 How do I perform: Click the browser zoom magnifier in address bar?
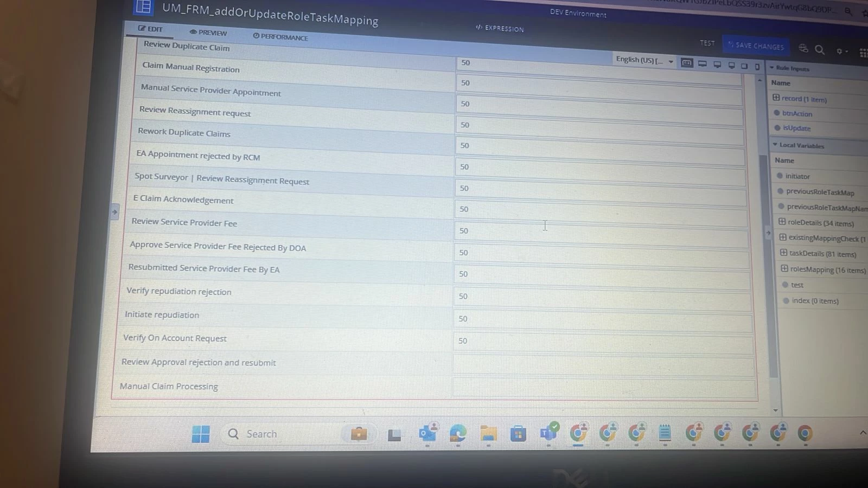pyautogui.click(x=848, y=11)
